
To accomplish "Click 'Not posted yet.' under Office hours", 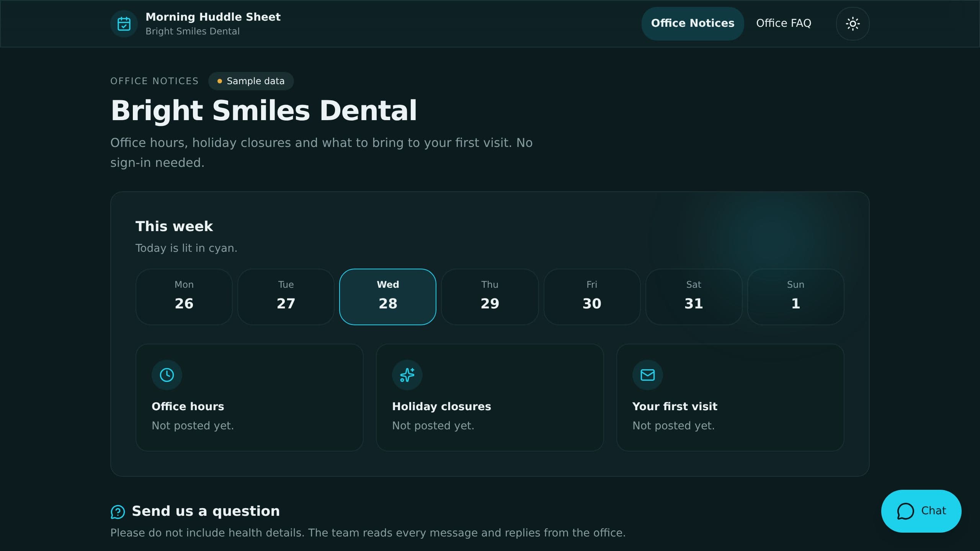I will [193, 425].
